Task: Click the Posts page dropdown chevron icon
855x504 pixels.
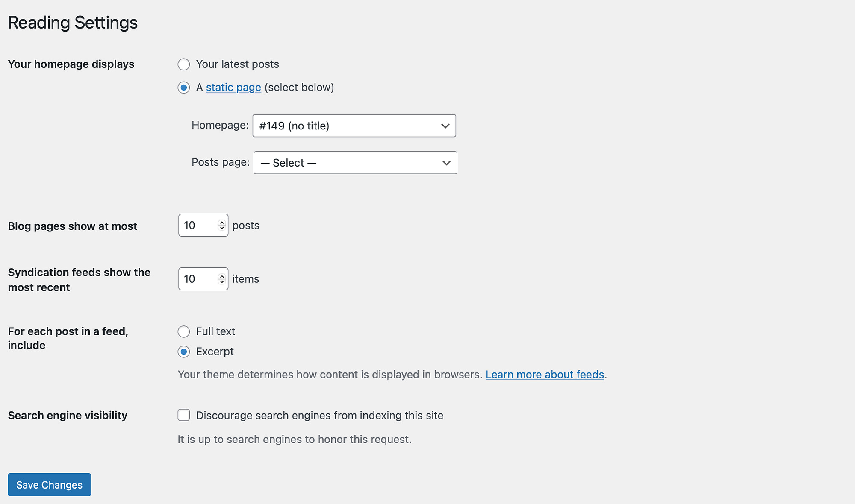Action: [446, 163]
